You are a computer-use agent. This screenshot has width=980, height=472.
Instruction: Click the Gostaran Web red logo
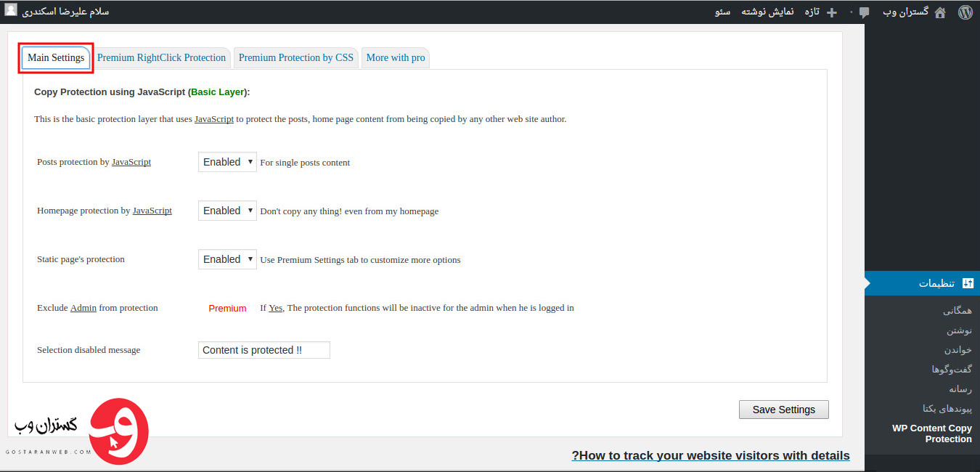click(x=118, y=431)
